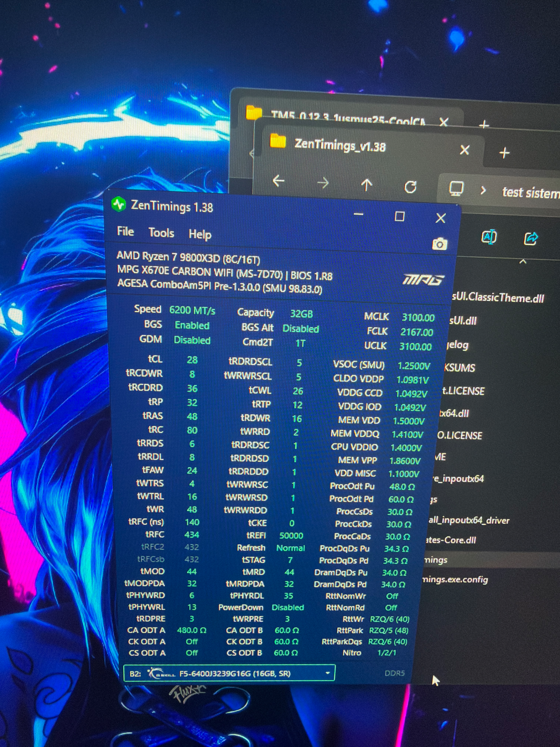Click the tRCDRD value 36
Screen dimensions: 560x747
tap(192, 389)
